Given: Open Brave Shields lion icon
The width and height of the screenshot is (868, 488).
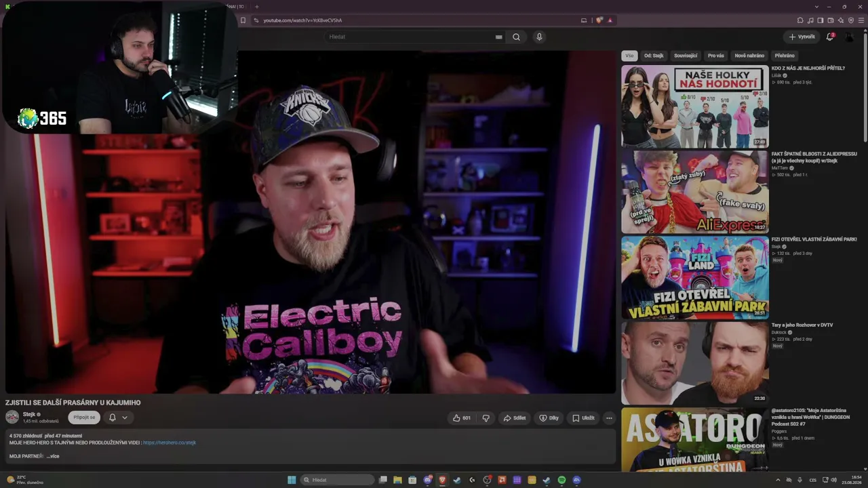Looking at the screenshot, I should coord(599,20).
